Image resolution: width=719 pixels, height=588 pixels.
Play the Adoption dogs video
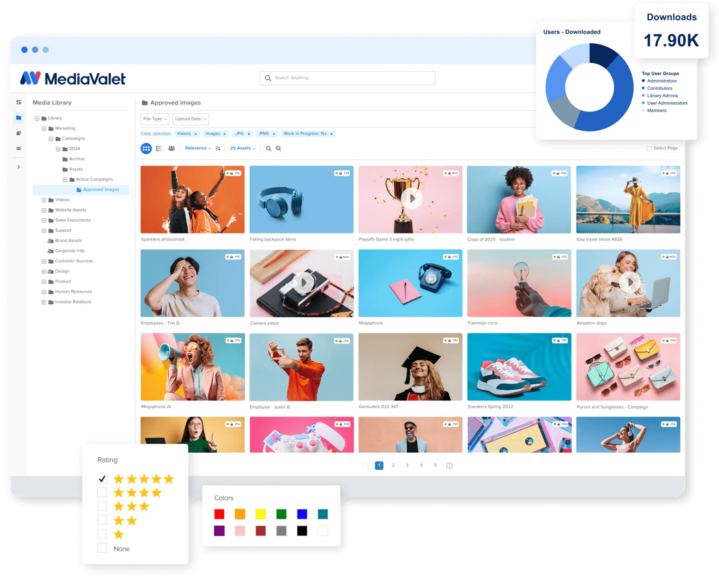[630, 282]
